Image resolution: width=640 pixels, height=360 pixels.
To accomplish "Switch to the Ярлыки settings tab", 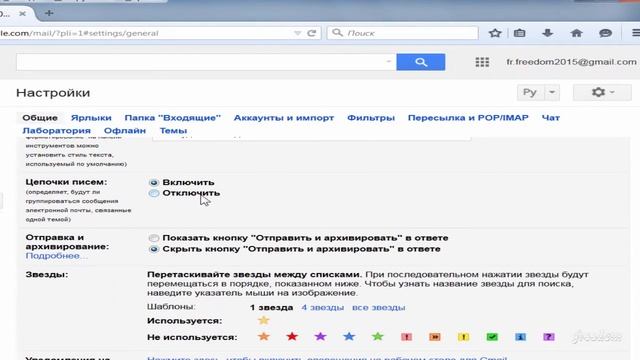I will 91,118.
